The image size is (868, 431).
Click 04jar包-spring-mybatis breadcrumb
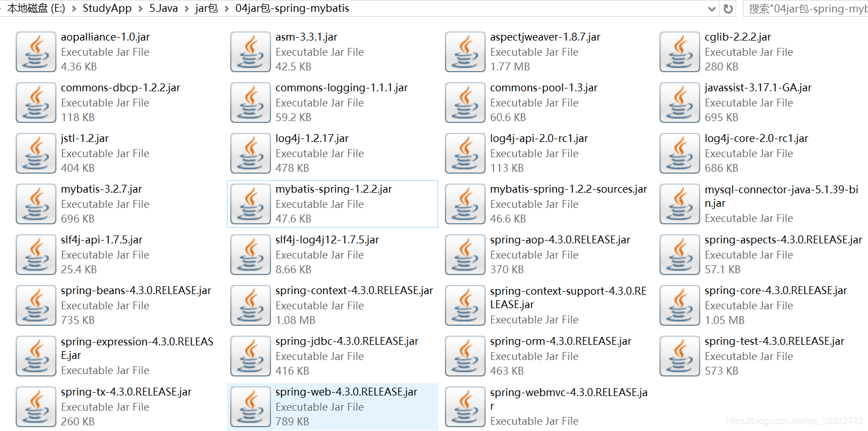[x=292, y=8]
